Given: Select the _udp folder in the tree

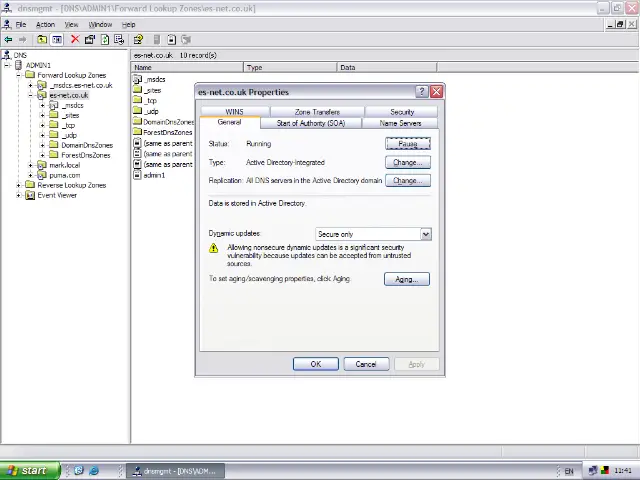Looking at the screenshot, I should tap(70, 135).
